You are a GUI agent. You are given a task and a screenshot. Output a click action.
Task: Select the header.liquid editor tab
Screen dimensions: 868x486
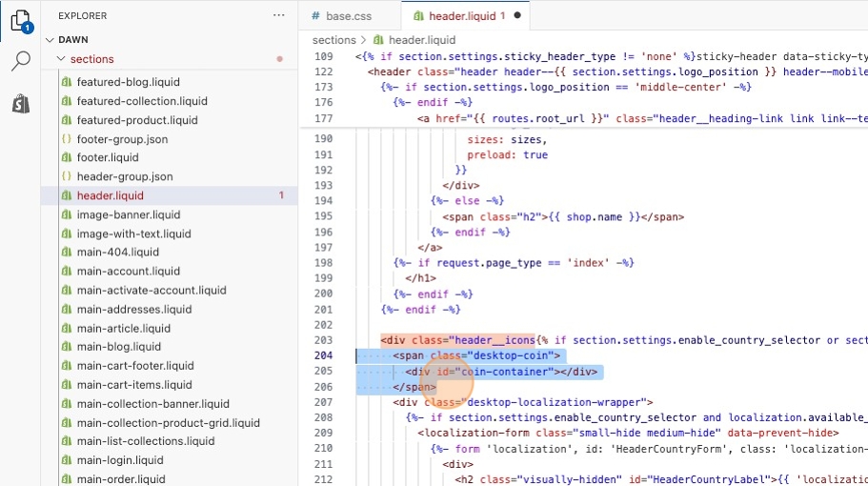[459, 16]
